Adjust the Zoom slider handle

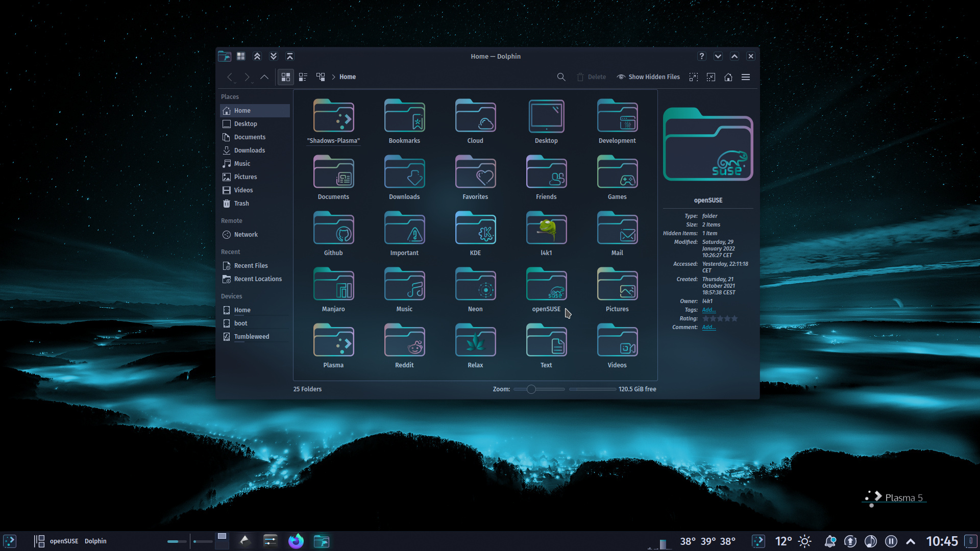[x=531, y=389]
